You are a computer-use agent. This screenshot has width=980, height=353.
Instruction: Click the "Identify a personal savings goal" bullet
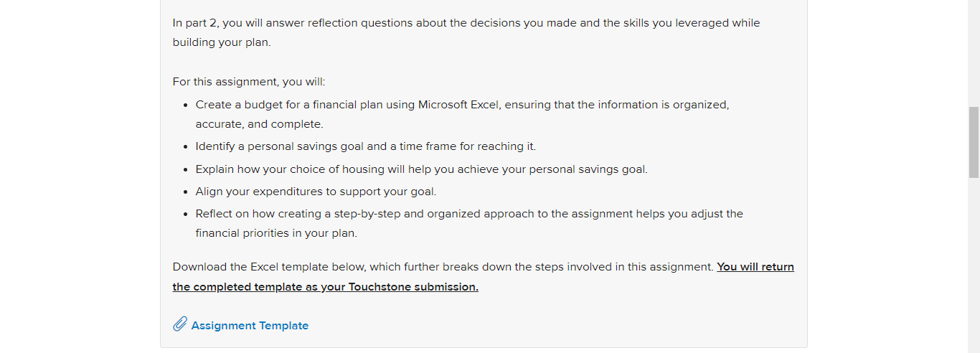point(365,146)
